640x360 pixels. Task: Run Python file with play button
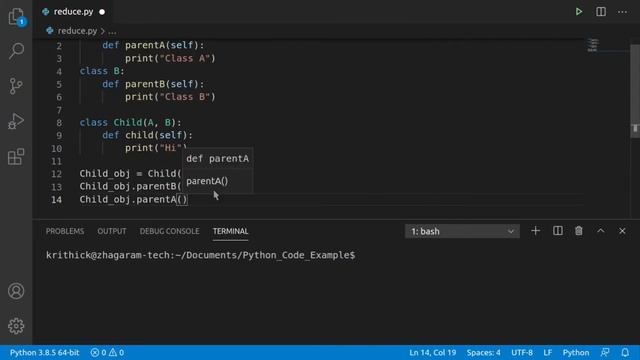[x=579, y=11]
